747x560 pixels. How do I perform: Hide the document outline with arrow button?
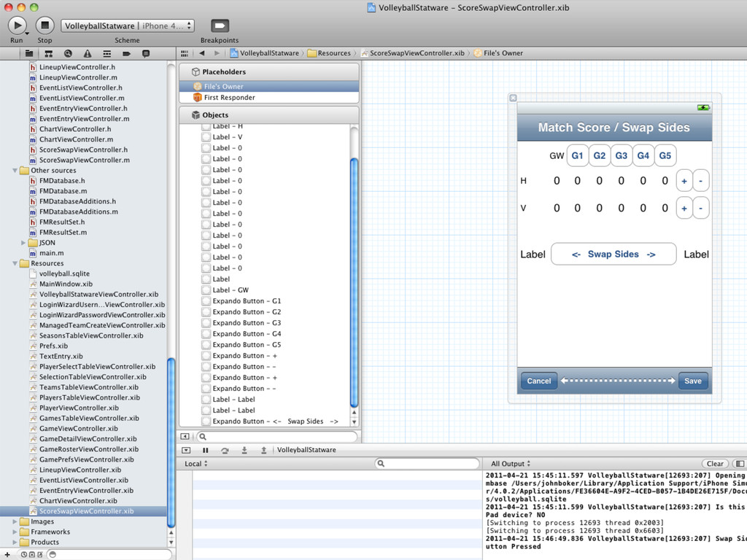pyautogui.click(x=185, y=436)
